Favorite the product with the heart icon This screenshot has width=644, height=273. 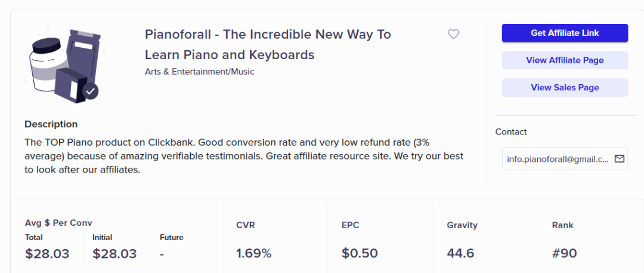[454, 34]
